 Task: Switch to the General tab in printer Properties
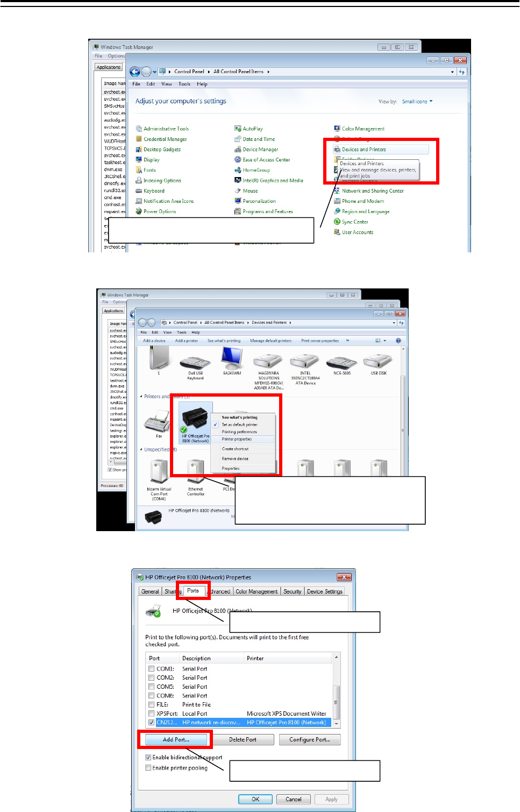click(150, 591)
